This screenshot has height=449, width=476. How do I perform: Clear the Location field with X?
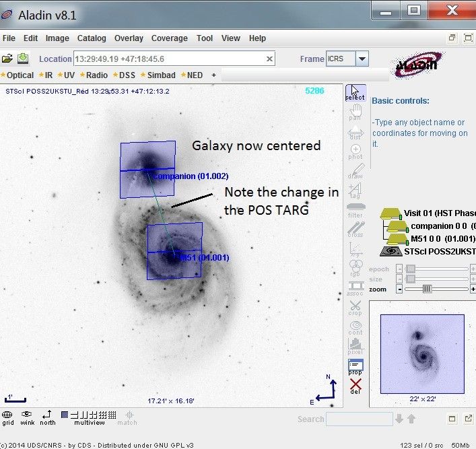[269, 59]
